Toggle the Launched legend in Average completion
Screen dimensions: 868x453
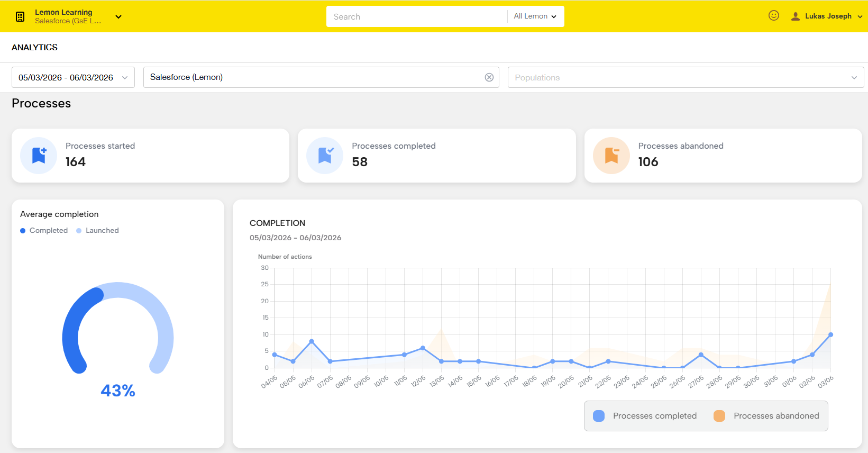click(97, 230)
